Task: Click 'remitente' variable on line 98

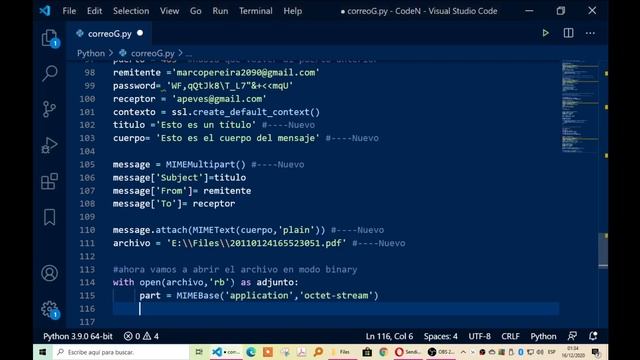Action: 137,73
